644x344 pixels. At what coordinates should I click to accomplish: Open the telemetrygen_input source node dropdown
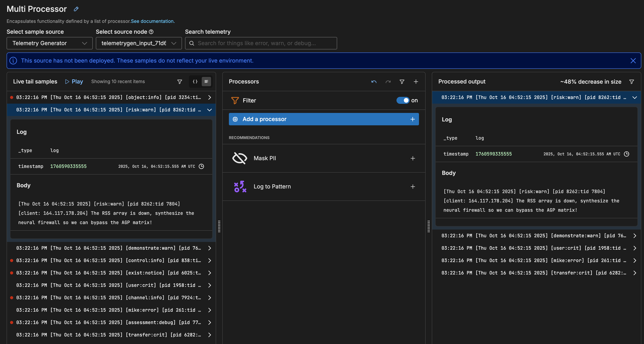[138, 43]
